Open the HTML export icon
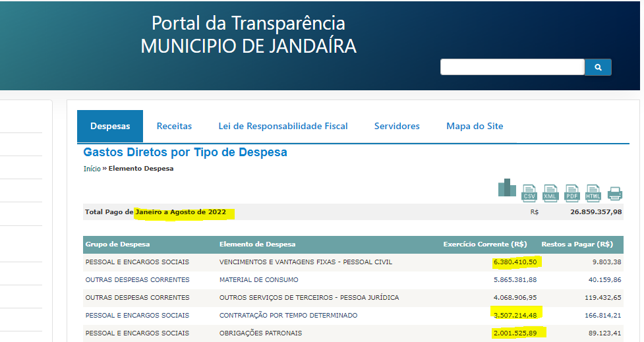644x342 pixels. pos(593,193)
